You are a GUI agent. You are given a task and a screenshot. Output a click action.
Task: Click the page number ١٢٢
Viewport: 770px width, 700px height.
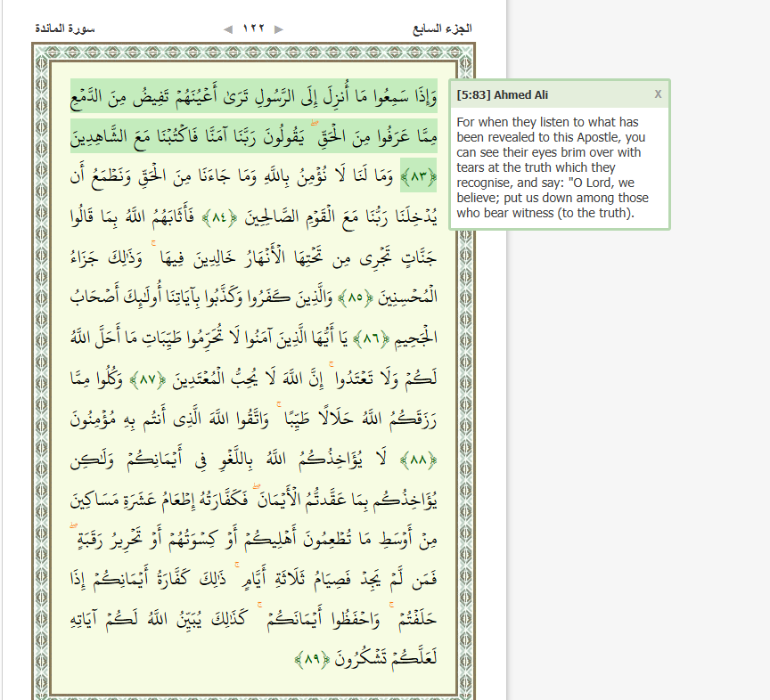point(253,28)
